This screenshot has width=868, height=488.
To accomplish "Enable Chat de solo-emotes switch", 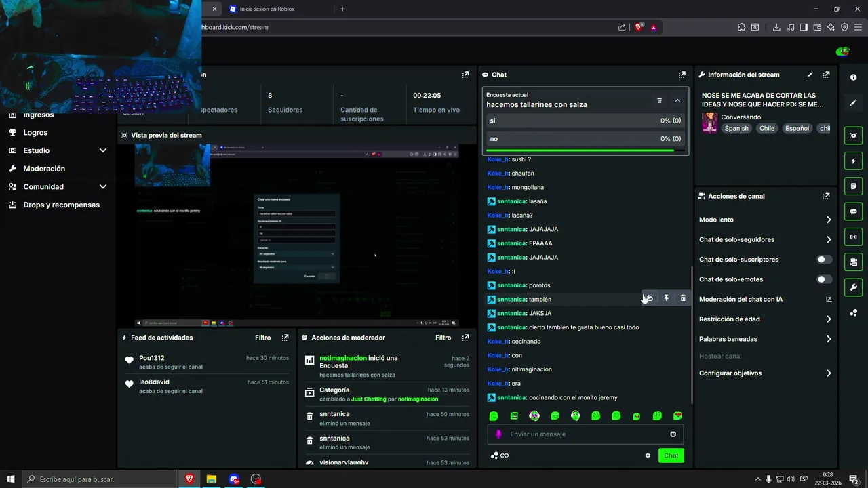I will coord(824,279).
